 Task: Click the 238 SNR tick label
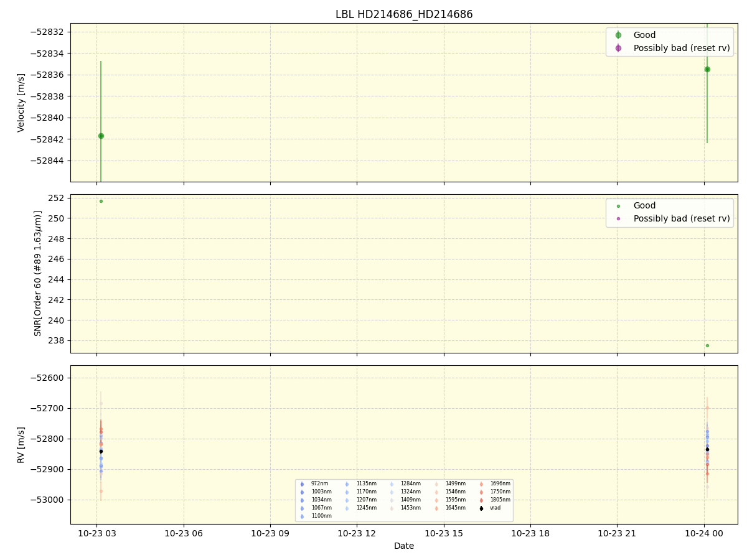57,341
